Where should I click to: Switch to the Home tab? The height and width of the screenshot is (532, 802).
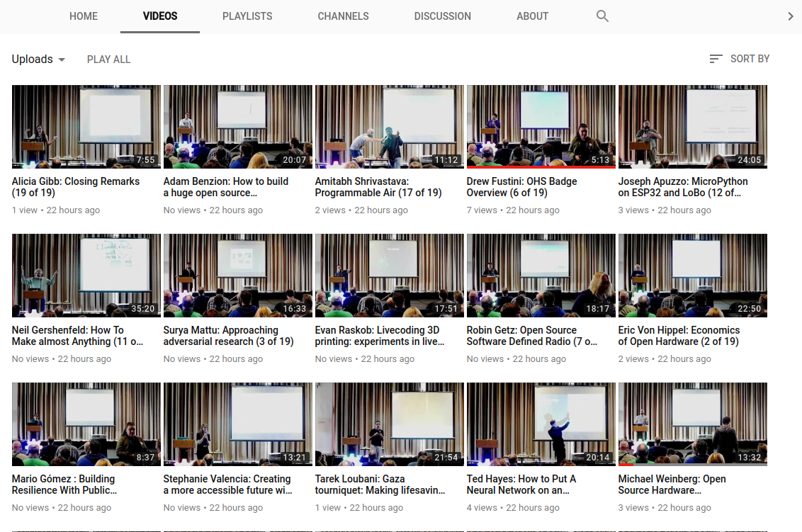[84, 16]
